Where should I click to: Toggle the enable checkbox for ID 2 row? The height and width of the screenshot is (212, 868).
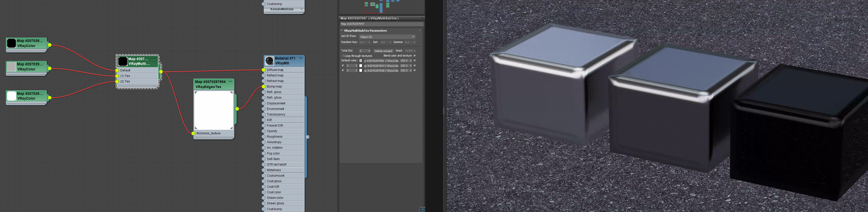point(343,70)
